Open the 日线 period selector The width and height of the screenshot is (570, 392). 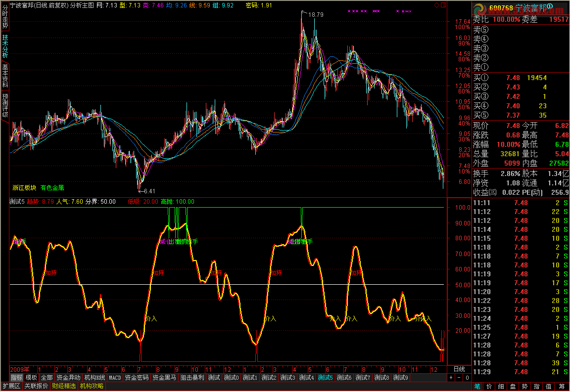point(459,369)
